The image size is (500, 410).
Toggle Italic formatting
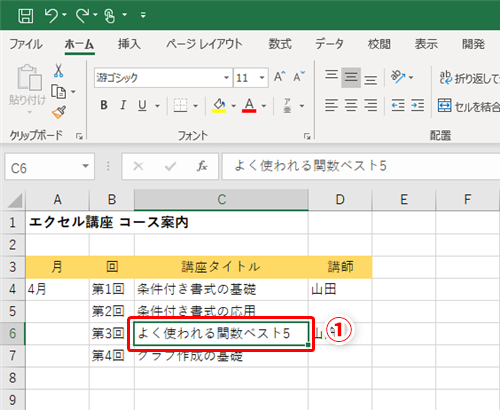pos(123,105)
